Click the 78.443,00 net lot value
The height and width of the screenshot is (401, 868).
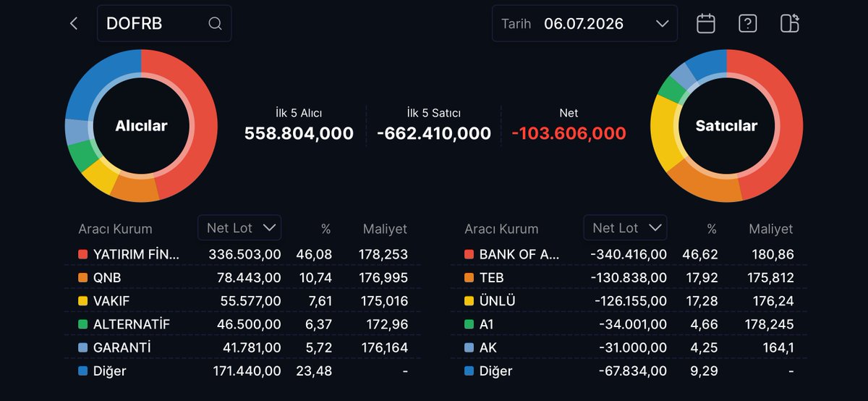(249, 278)
